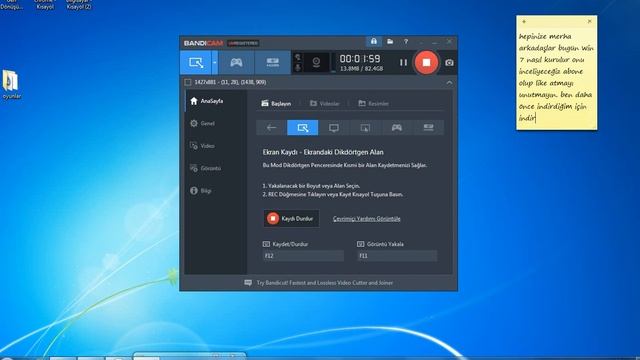This screenshot has width=640, height=360.
Task: Select screen recording mode in top toolbar
Action: (196, 62)
